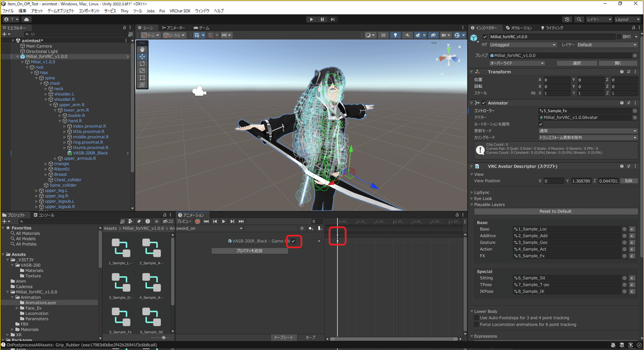
Task: Expand upper_leg.L in hierarchy
Action: pos(37,190)
